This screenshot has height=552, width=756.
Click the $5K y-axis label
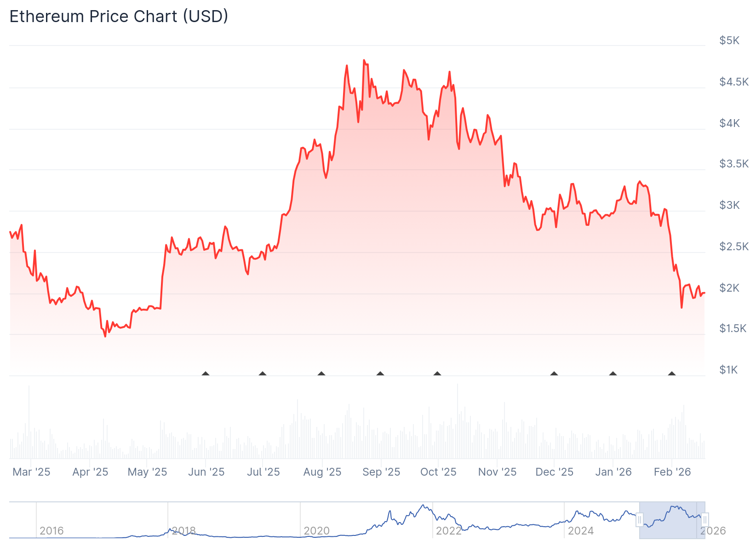tap(729, 40)
